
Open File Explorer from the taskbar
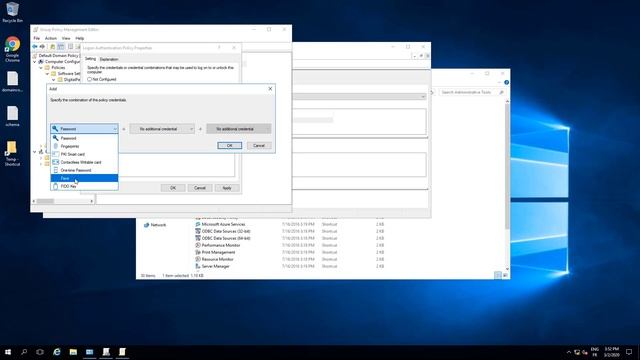pyautogui.click(x=73, y=352)
